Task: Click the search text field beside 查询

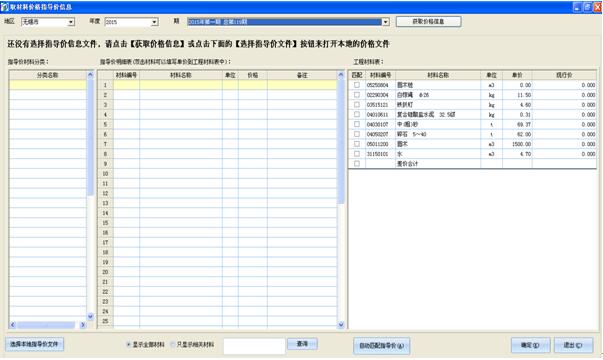Action: pos(254,346)
